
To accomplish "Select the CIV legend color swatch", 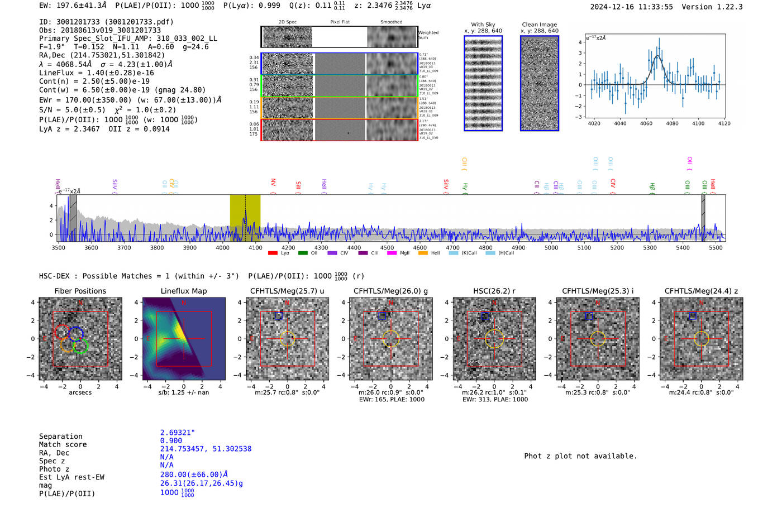I will tap(332, 253).
